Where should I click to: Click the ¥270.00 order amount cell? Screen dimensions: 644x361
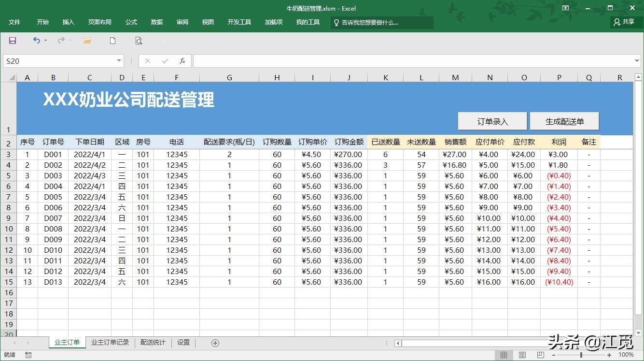pos(349,155)
